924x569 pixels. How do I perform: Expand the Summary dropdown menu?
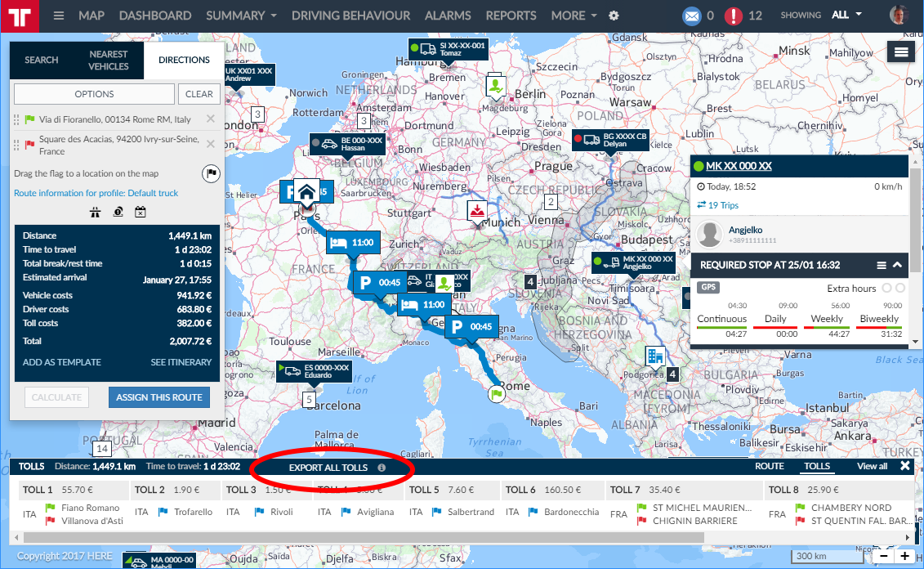(x=241, y=16)
